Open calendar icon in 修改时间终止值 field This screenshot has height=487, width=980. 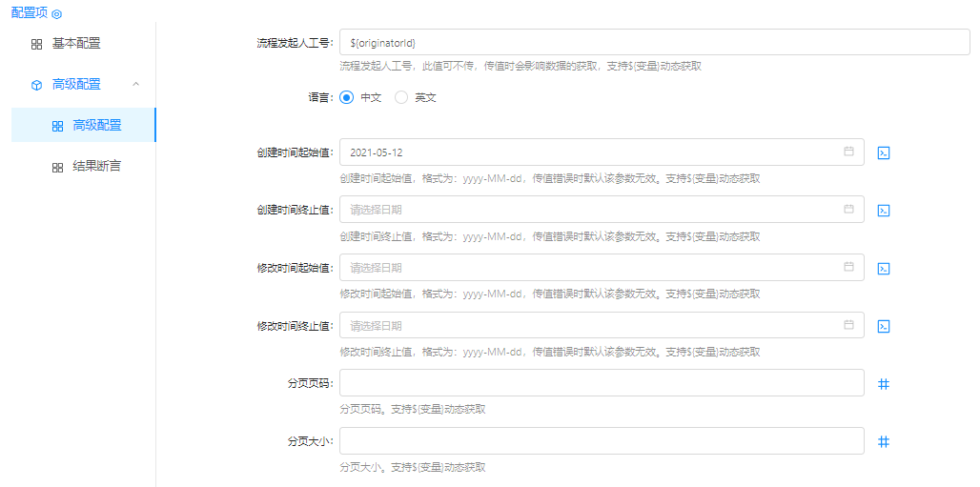tap(848, 325)
